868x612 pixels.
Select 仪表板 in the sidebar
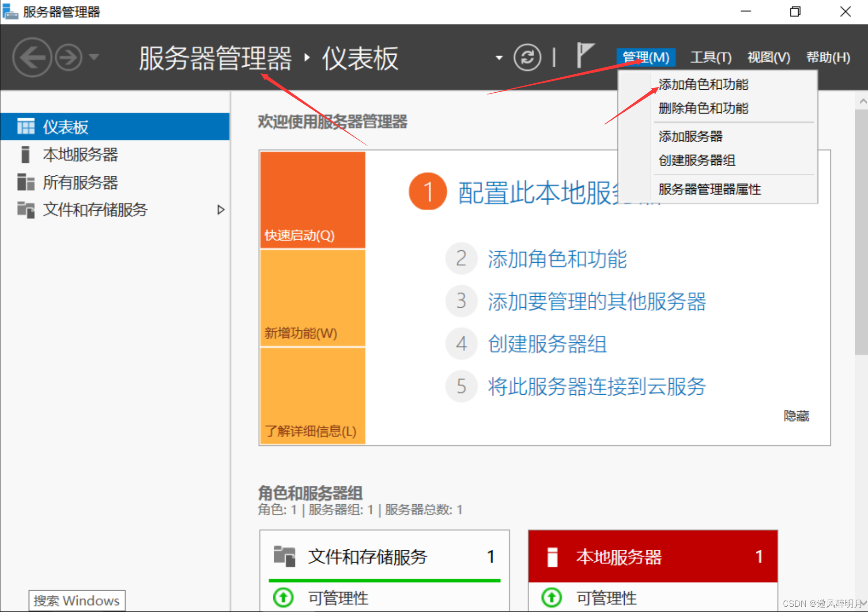coord(115,127)
